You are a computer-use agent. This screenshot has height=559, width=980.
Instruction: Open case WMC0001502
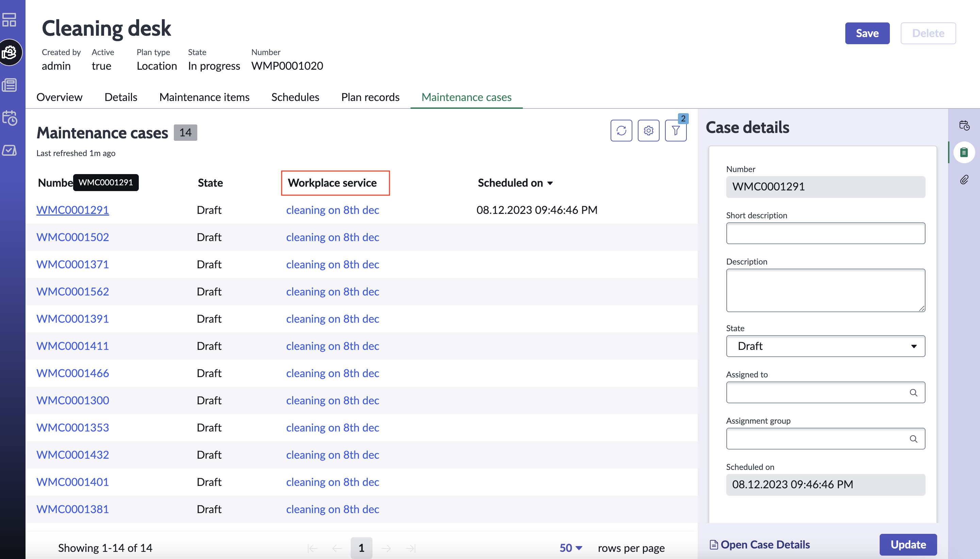tap(72, 237)
